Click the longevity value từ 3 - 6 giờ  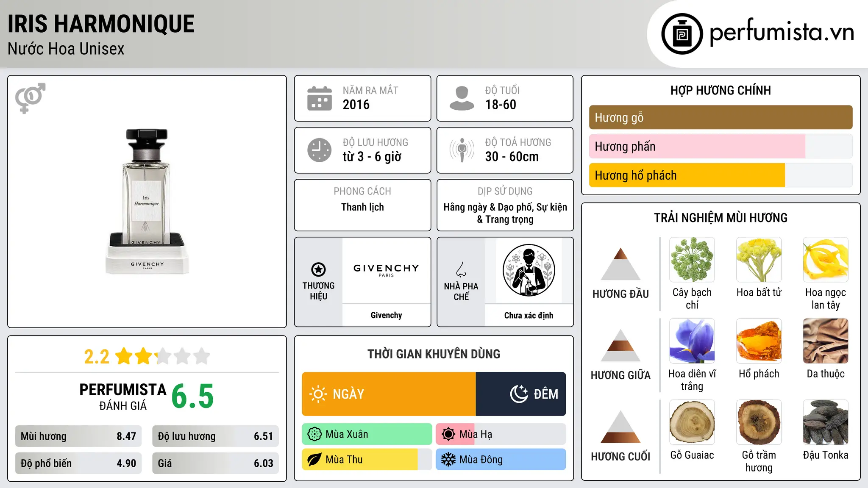[372, 157]
